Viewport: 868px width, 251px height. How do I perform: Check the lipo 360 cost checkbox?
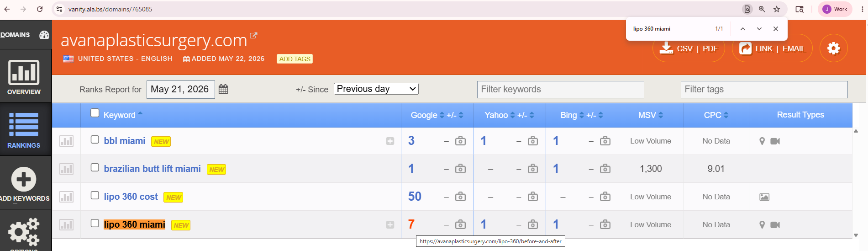point(95,195)
